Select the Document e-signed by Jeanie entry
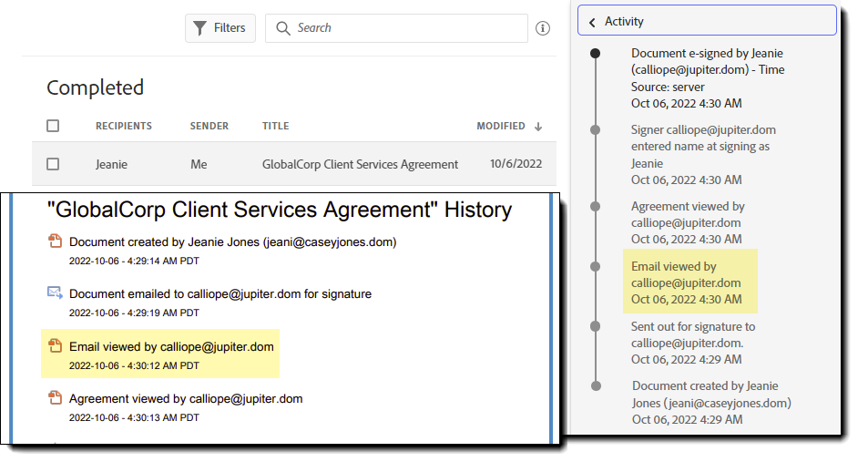Screen dimensions: 868x462 click(708, 78)
